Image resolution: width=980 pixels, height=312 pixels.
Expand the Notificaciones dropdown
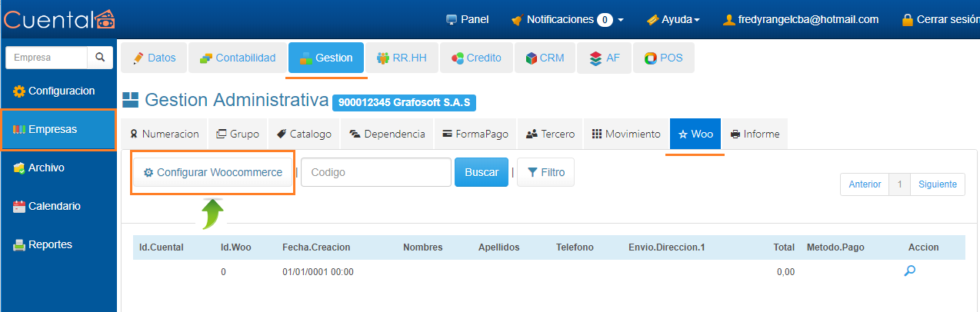[567, 19]
